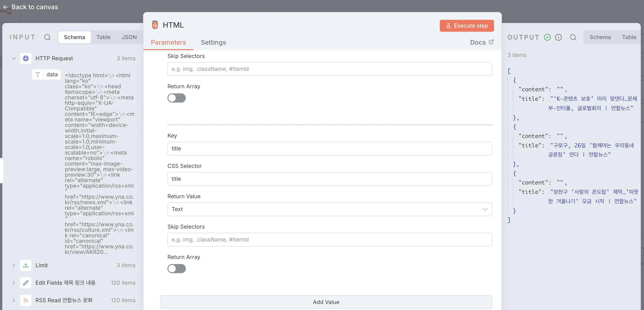644x310 pixels.
Task: Click the Add Value button
Action: point(326,302)
